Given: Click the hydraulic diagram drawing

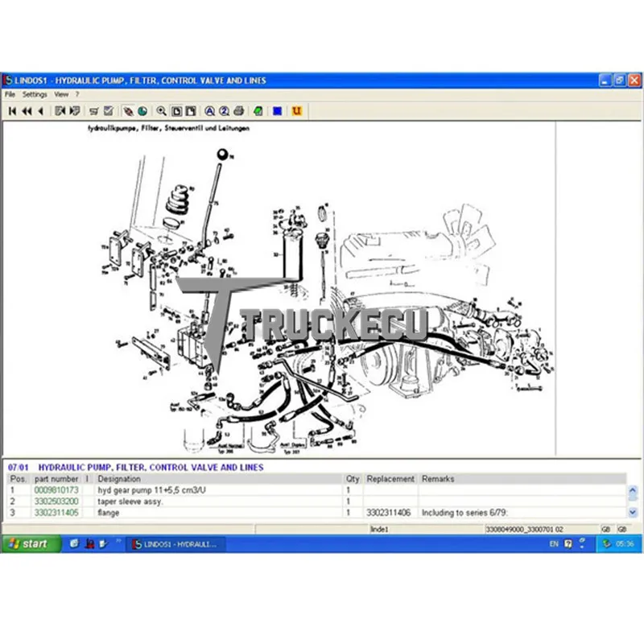Looking at the screenshot, I should click(x=279, y=290).
